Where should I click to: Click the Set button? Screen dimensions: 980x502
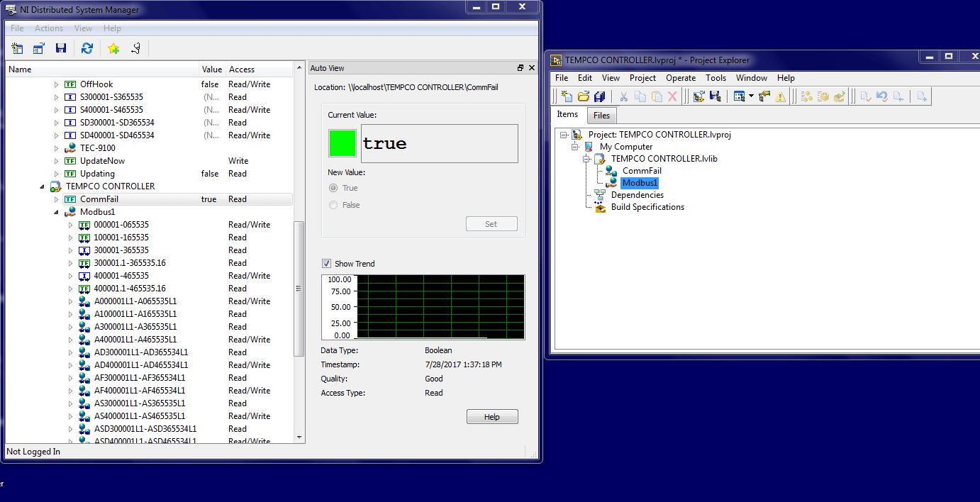491,224
